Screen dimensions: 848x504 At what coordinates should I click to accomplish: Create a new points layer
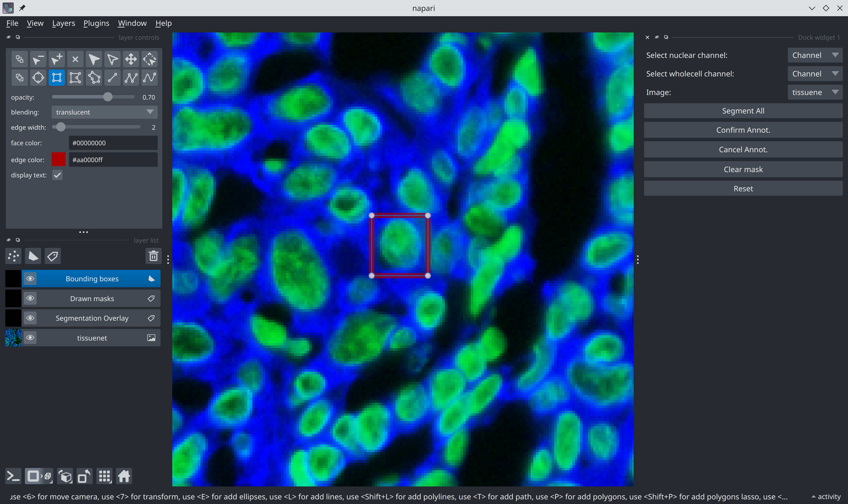[x=14, y=256]
